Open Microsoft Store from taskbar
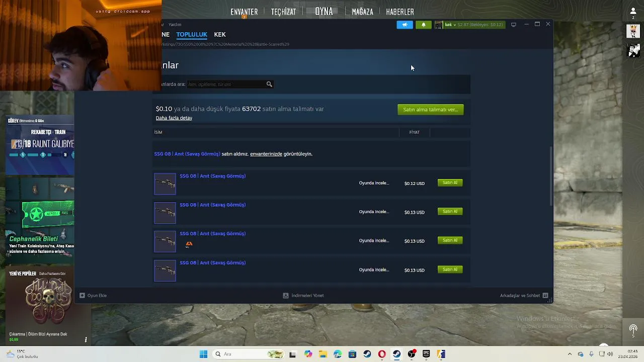This screenshot has width=644, height=362. tap(352, 354)
